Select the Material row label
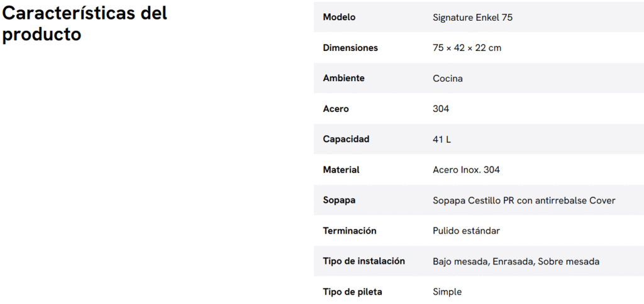The image size is (644, 304). 341,170
